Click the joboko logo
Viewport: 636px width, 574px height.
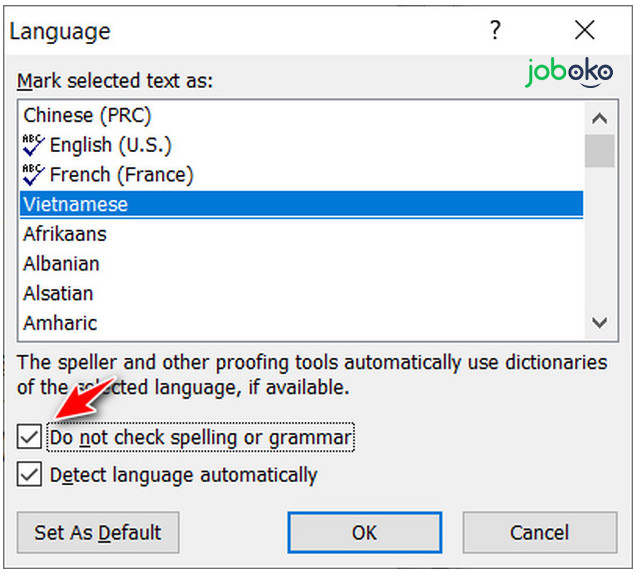pyautogui.click(x=570, y=73)
